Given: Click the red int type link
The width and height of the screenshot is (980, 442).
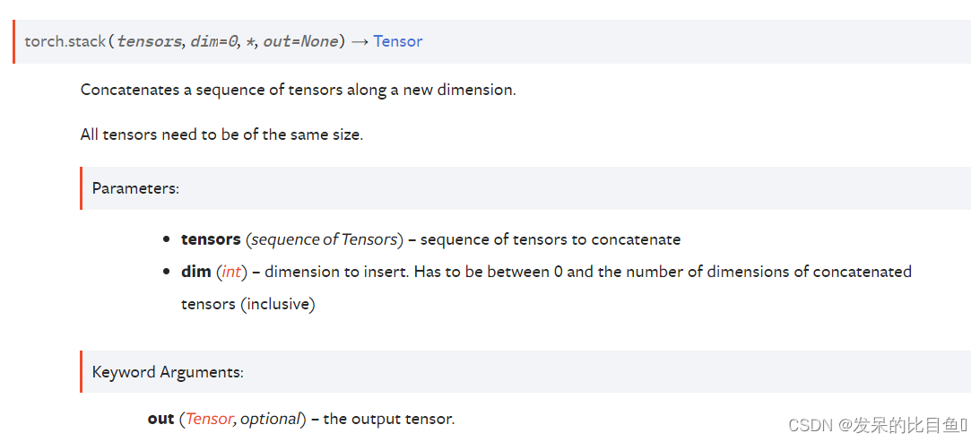Looking at the screenshot, I should pos(232,272).
